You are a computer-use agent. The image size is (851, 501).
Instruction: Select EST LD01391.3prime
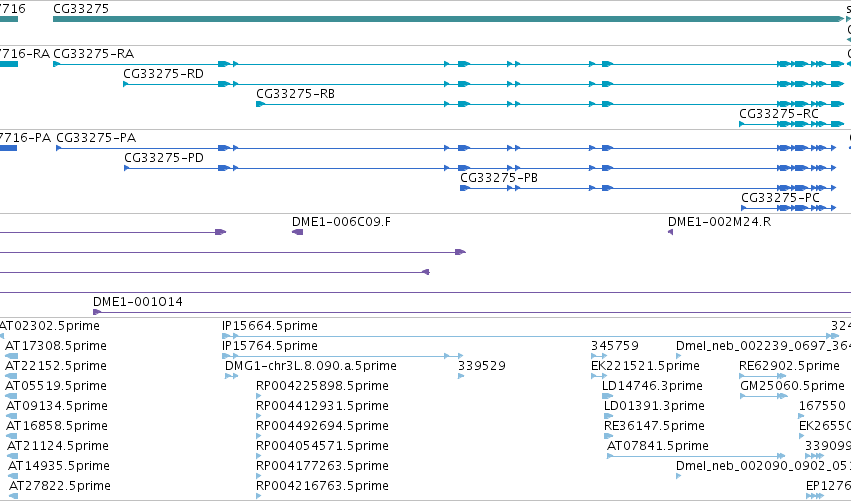[x=654, y=406]
